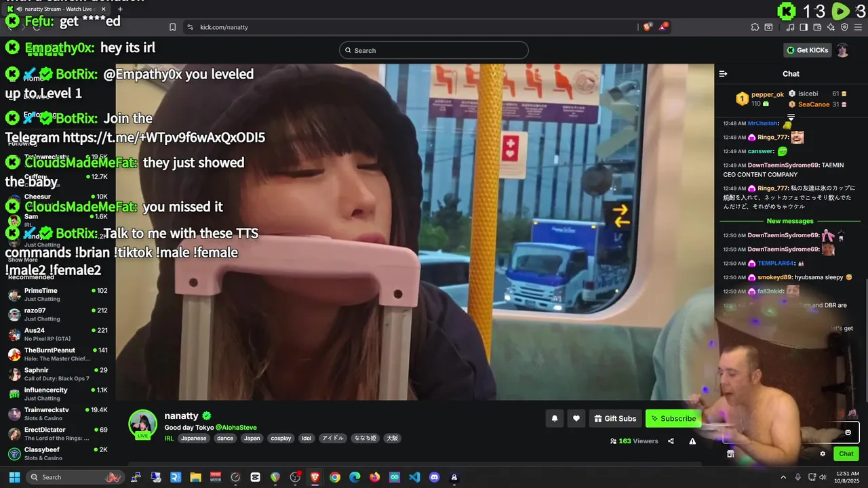Select the IRL category link

pos(169,439)
